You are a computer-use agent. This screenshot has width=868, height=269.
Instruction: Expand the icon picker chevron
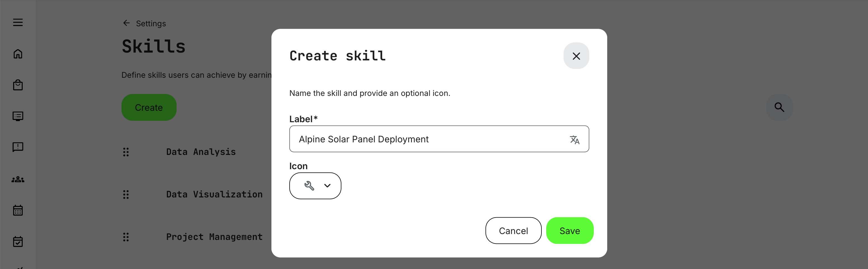327,185
